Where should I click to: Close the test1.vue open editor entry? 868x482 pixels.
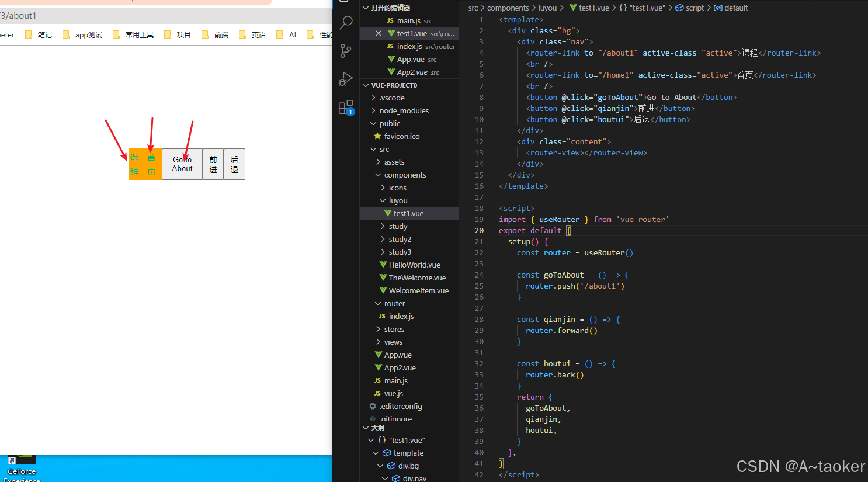tap(379, 33)
